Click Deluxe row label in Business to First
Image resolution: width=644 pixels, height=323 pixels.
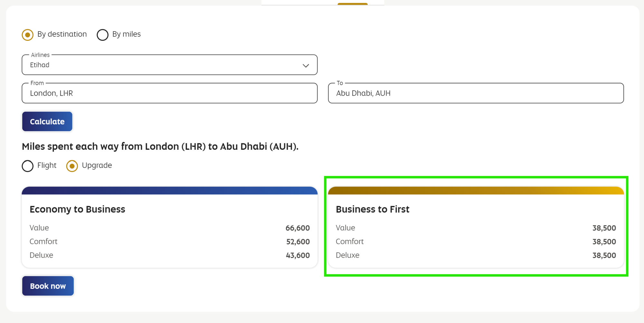347,255
